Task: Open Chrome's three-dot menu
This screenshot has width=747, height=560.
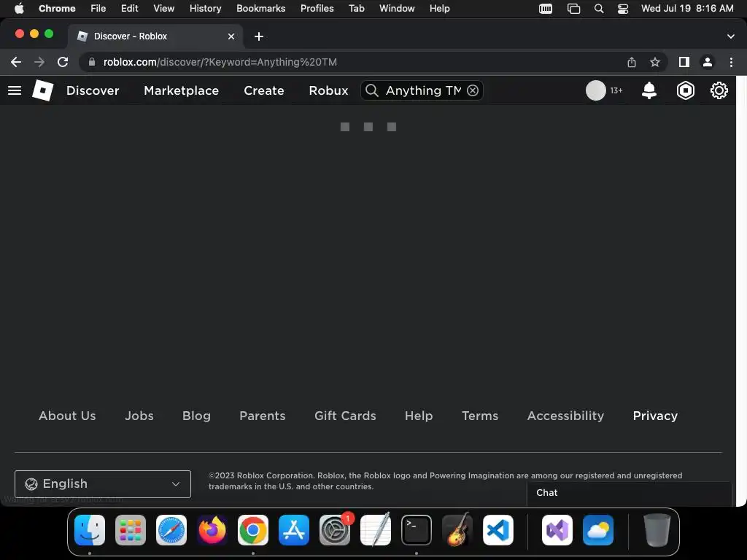Action: (x=731, y=62)
